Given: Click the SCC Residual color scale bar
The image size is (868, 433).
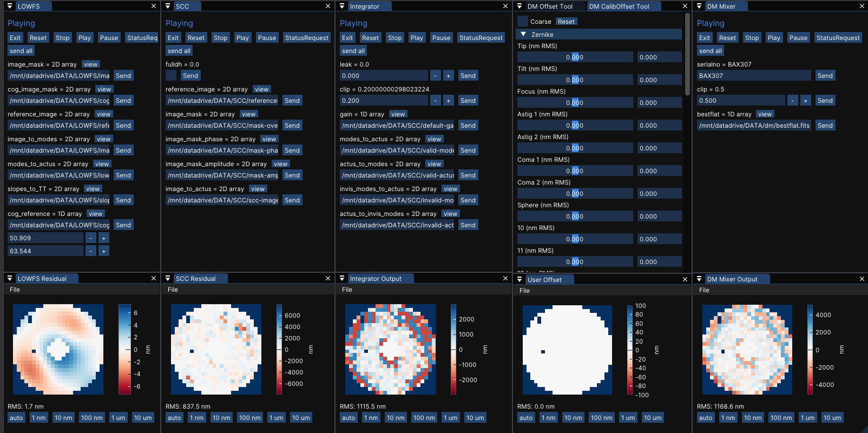Looking at the screenshot, I should (x=279, y=349).
